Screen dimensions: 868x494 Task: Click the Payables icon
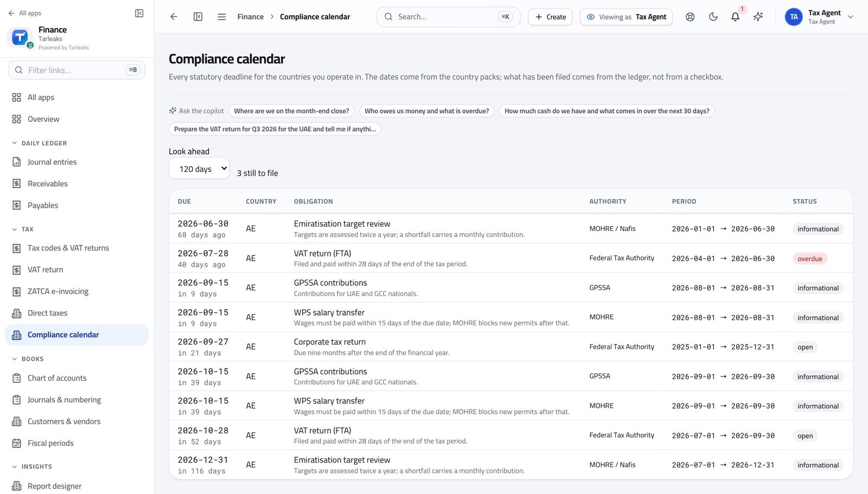(17, 206)
